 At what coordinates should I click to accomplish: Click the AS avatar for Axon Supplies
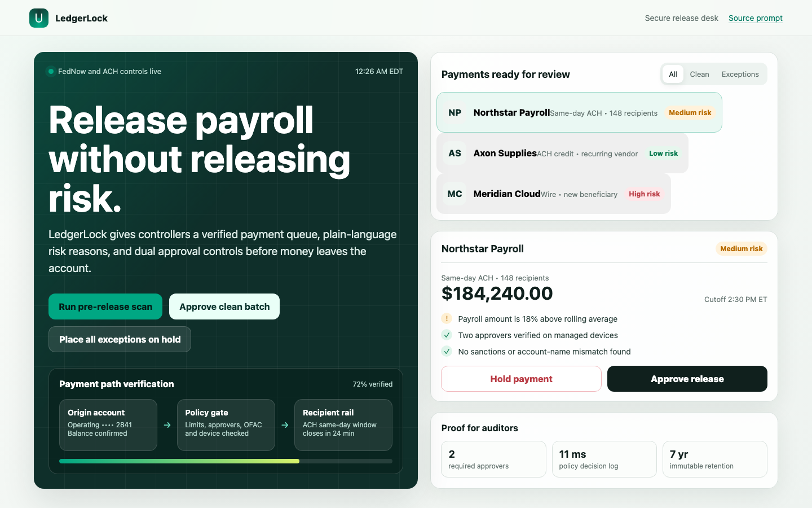(x=455, y=153)
